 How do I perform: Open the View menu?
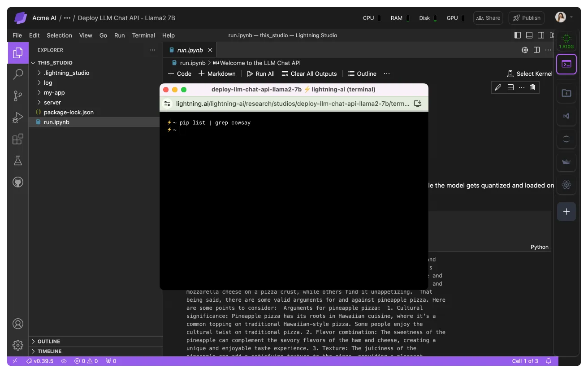pos(86,35)
